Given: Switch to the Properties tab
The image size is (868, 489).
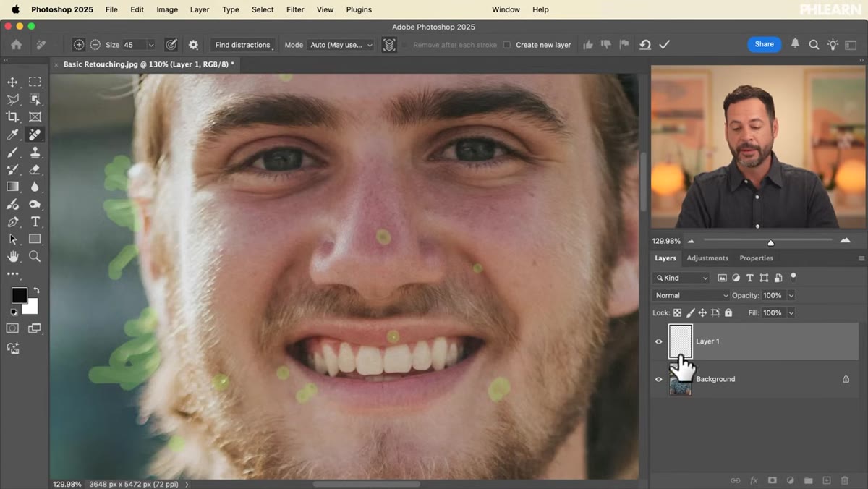Looking at the screenshot, I should [756, 258].
